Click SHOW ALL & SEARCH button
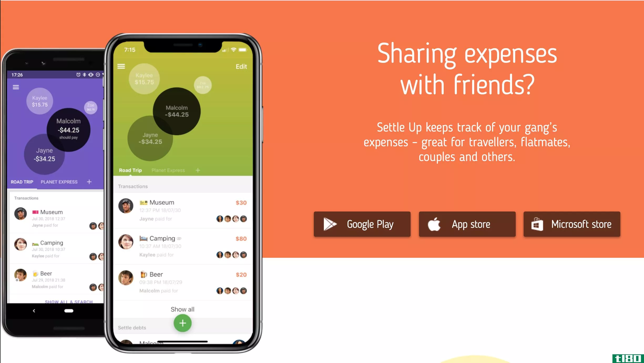Screen dimensions: 644x363 pyautogui.click(x=69, y=302)
